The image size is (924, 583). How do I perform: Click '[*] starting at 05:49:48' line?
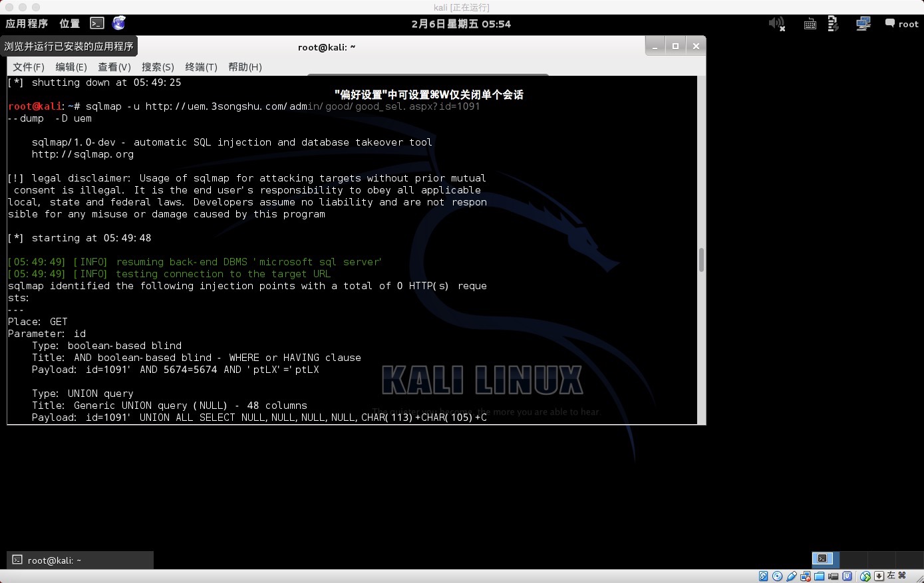point(80,238)
